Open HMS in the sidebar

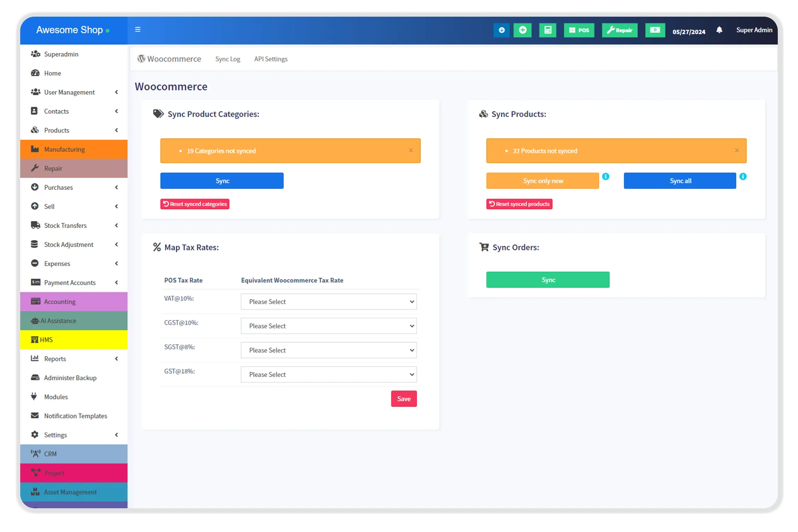(x=74, y=340)
